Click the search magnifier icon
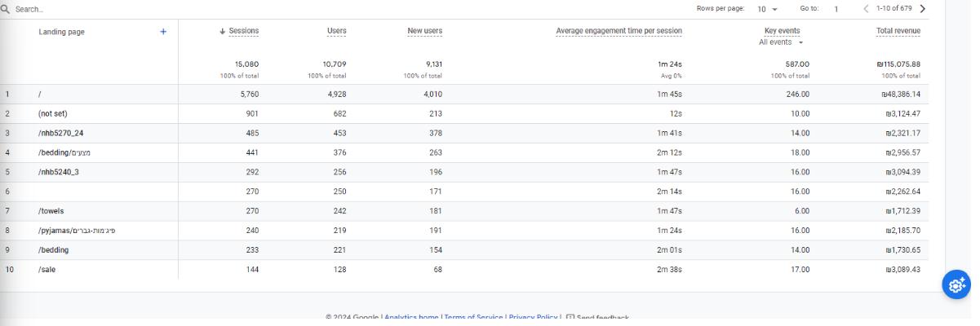Viewport: 980px width, 326px height. click(6, 9)
